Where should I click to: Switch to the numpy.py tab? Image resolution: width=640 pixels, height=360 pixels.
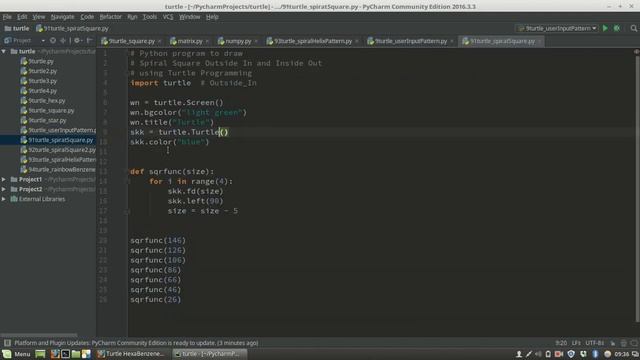click(x=238, y=41)
